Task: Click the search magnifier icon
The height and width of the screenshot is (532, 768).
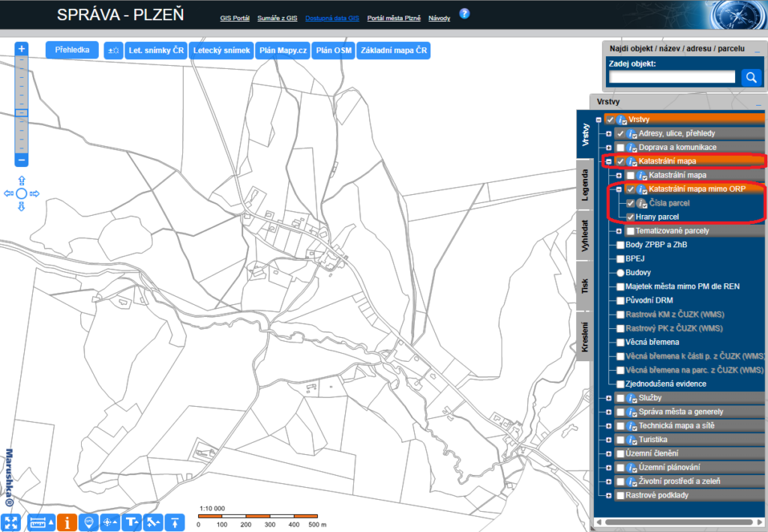Action: click(x=751, y=76)
